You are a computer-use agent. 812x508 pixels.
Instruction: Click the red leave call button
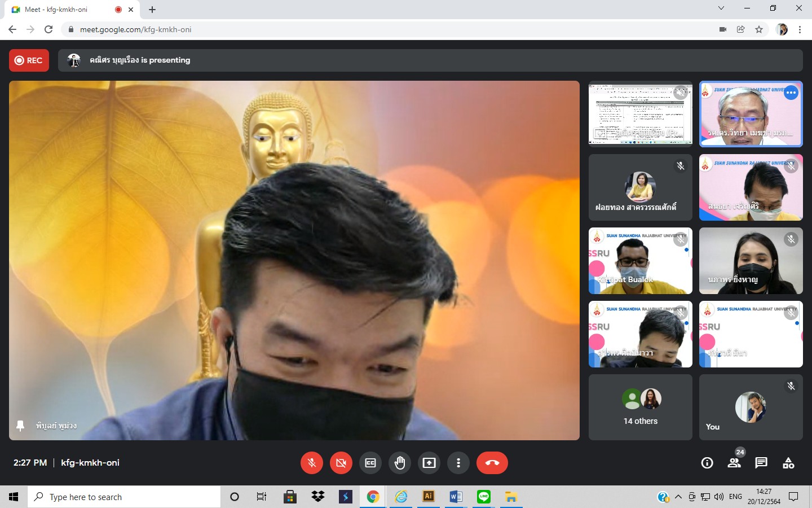coord(492,463)
